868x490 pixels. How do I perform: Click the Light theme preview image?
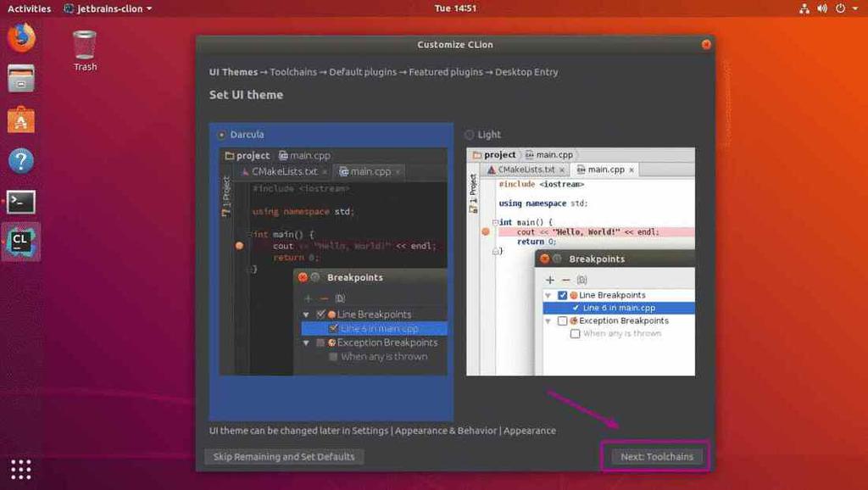click(581, 261)
